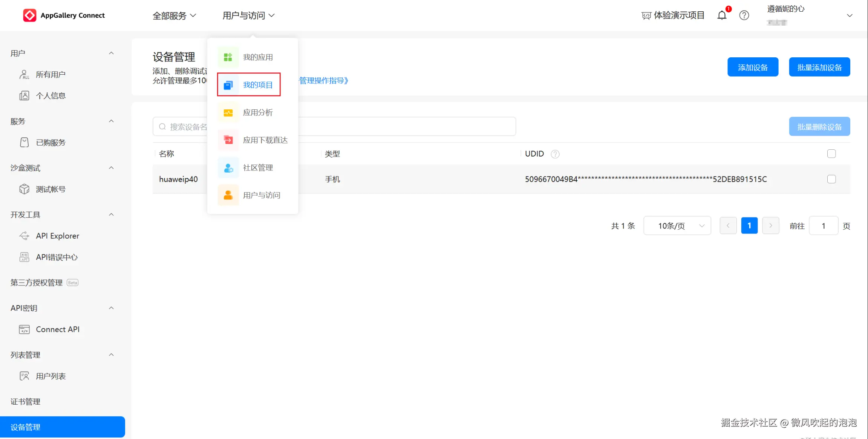Toggle the select-all header checkbox
Screen dimensions: 868x439
tap(831, 153)
